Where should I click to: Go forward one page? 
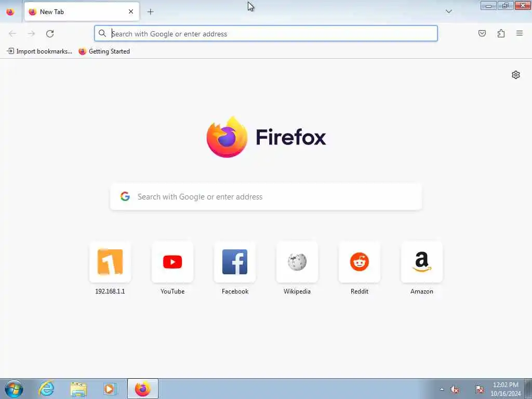(31, 34)
